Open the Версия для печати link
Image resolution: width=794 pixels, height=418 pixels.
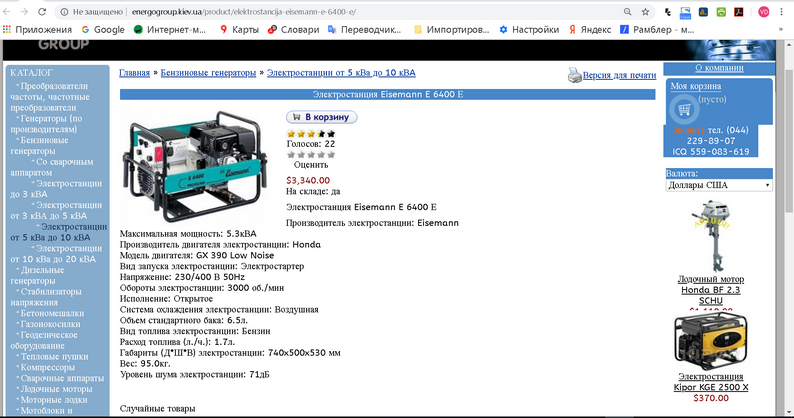coord(619,75)
